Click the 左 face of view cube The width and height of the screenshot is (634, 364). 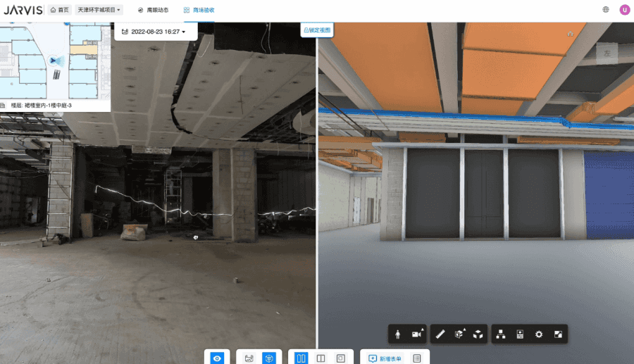606,53
